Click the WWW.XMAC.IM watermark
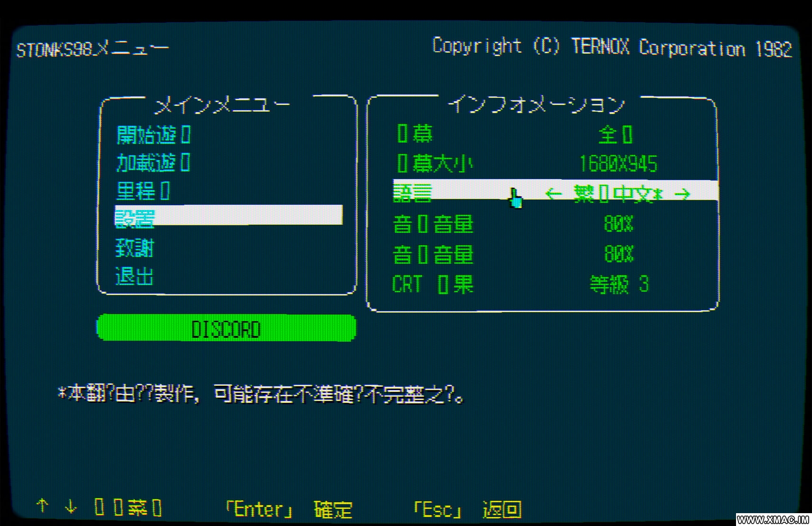 click(773, 520)
